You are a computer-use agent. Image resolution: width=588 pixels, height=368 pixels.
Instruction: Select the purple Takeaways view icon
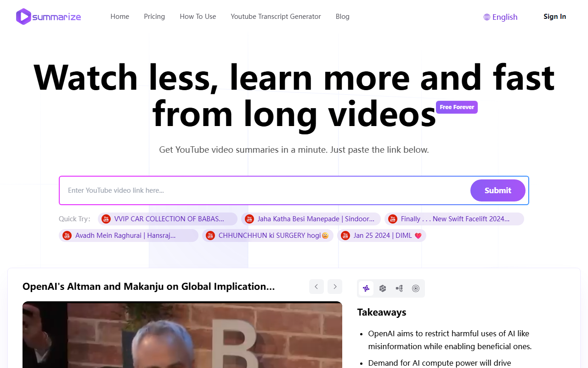366,288
